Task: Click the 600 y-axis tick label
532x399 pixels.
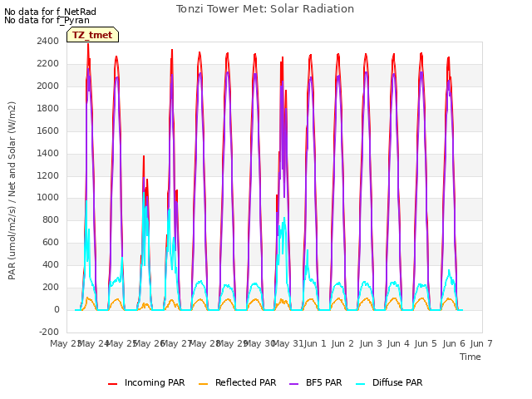Action: click(51, 242)
